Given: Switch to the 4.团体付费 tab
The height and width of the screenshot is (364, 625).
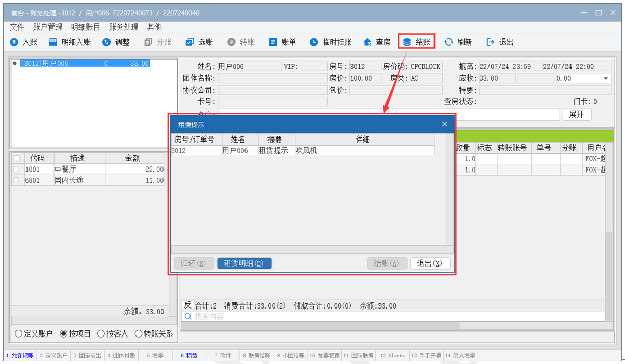Looking at the screenshot, I should coord(121,356).
